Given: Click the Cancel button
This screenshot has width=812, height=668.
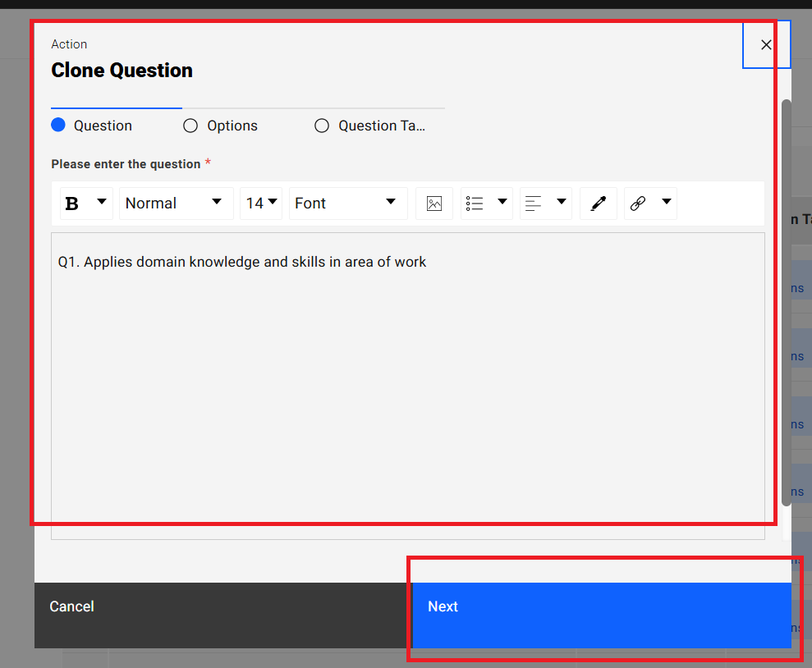Looking at the screenshot, I should pyautogui.click(x=72, y=606).
